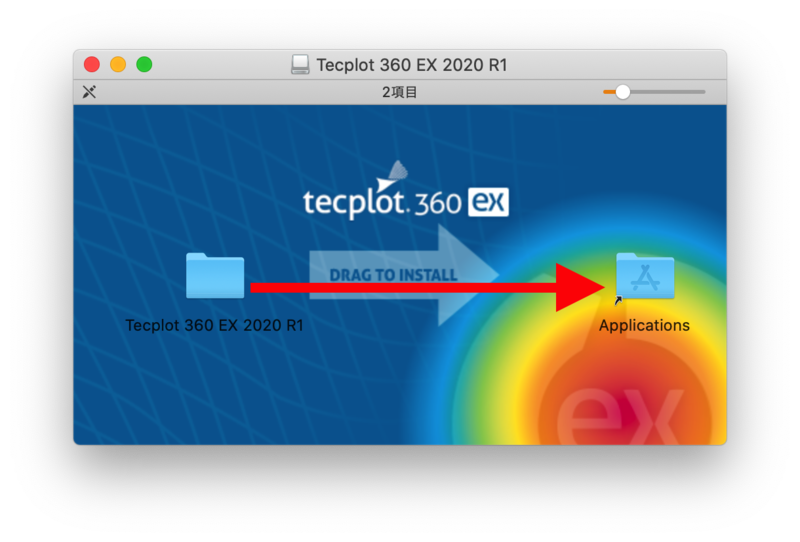Close the window with the red button

tap(92, 65)
